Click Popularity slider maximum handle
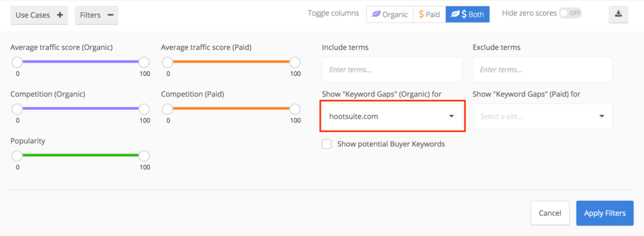Screen dimensions: 644x236 [144, 156]
